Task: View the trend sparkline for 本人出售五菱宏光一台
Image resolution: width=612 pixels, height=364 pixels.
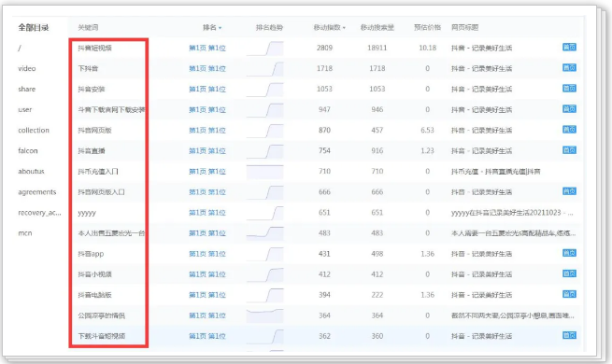Action: click(x=265, y=233)
